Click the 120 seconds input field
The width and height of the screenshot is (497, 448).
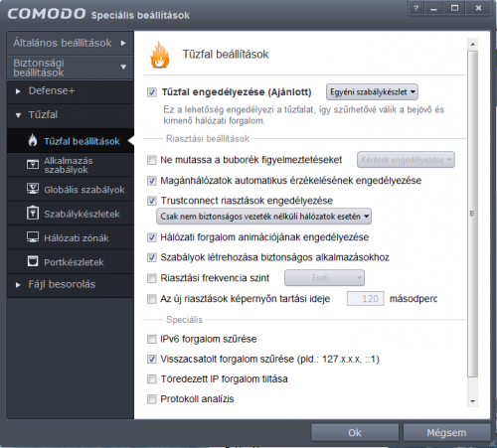click(366, 299)
